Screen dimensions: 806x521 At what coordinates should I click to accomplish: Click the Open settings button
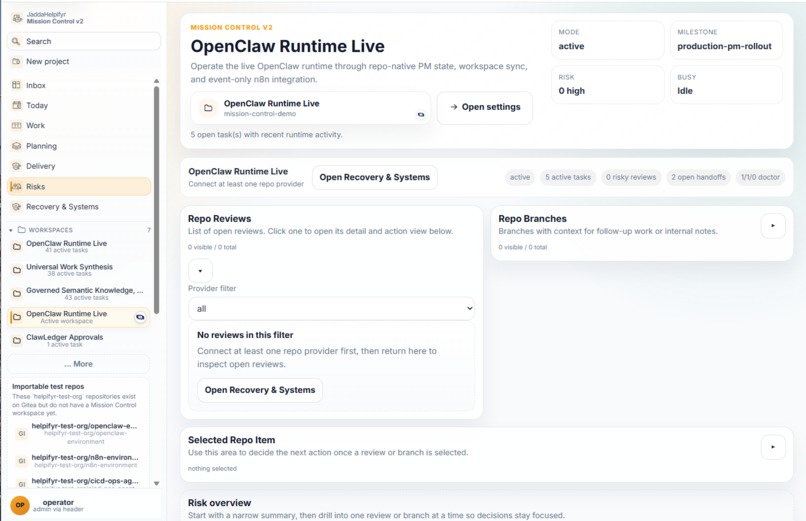(x=485, y=107)
